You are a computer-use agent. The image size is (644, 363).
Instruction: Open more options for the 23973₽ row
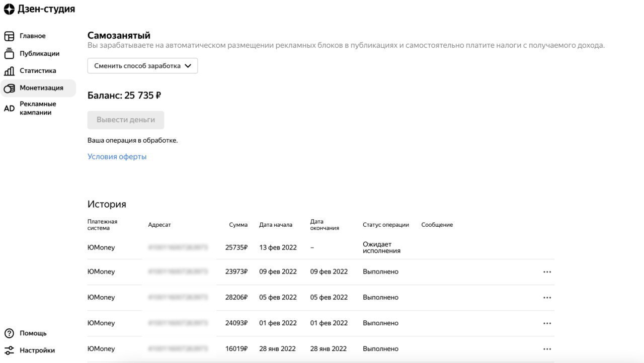click(x=547, y=272)
